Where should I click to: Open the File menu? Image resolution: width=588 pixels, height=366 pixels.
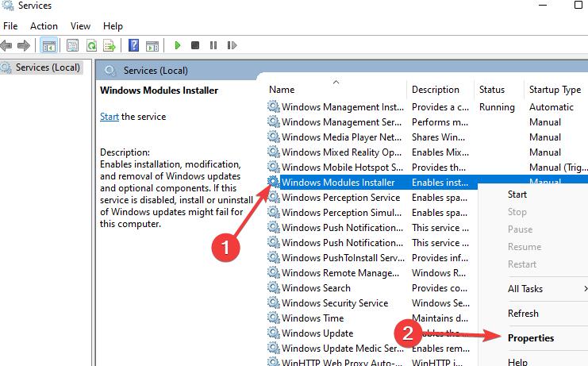point(10,26)
